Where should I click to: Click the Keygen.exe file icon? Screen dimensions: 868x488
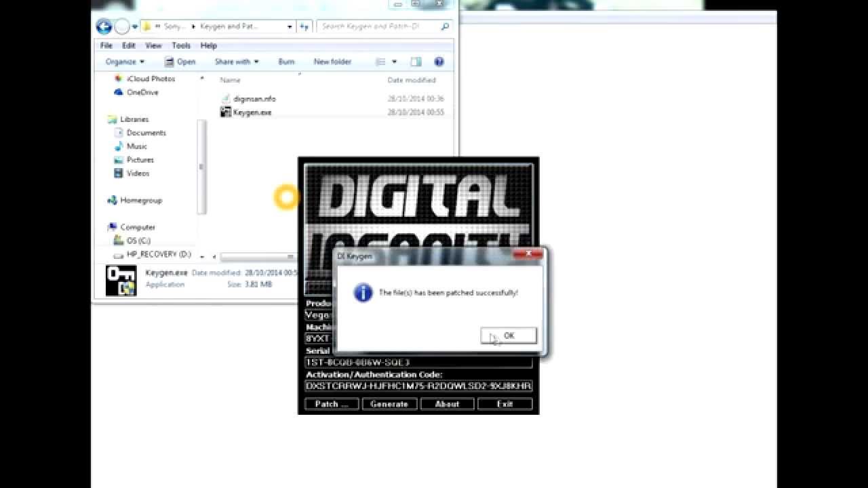tap(226, 113)
